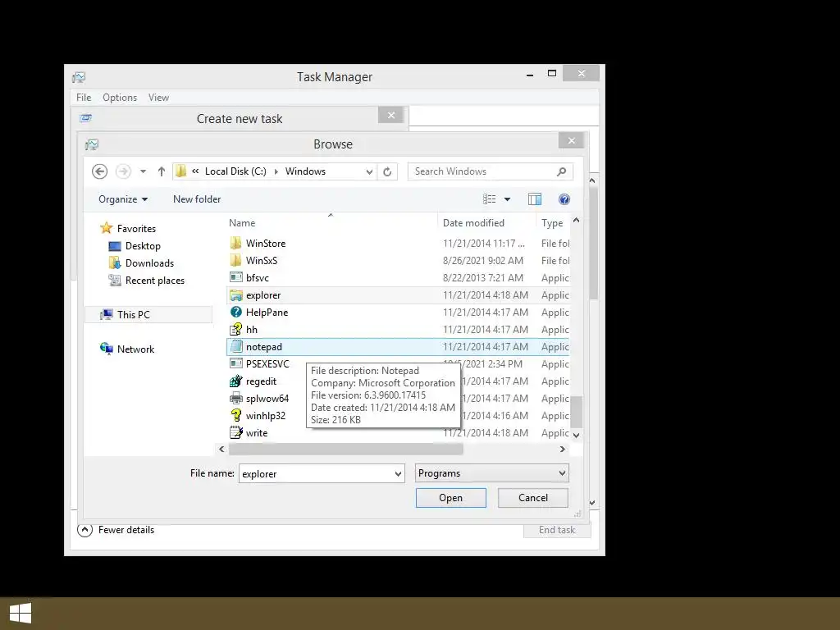Screen dimensions: 840x630
Task: Open the Programs file type dropdown
Action: [x=492, y=473]
